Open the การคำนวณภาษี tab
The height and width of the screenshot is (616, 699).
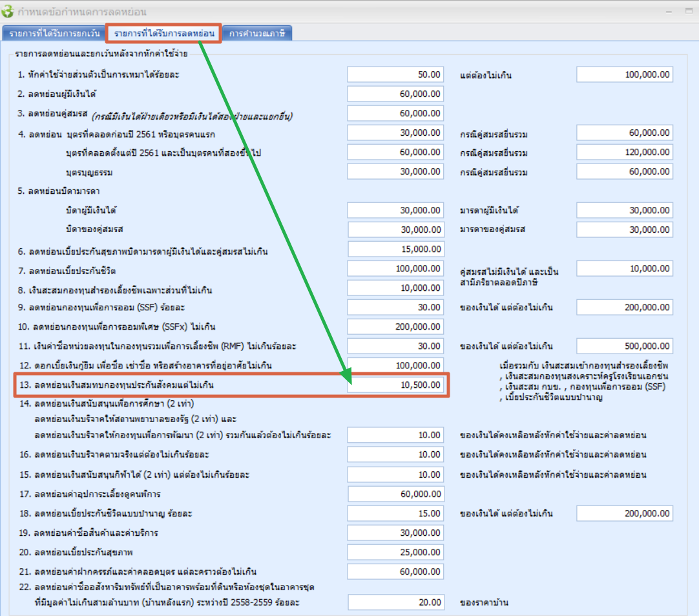(x=256, y=33)
